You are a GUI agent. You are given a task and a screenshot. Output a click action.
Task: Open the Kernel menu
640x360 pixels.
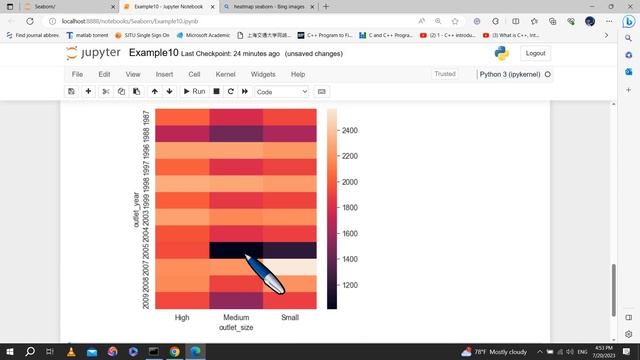pos(225,74)
